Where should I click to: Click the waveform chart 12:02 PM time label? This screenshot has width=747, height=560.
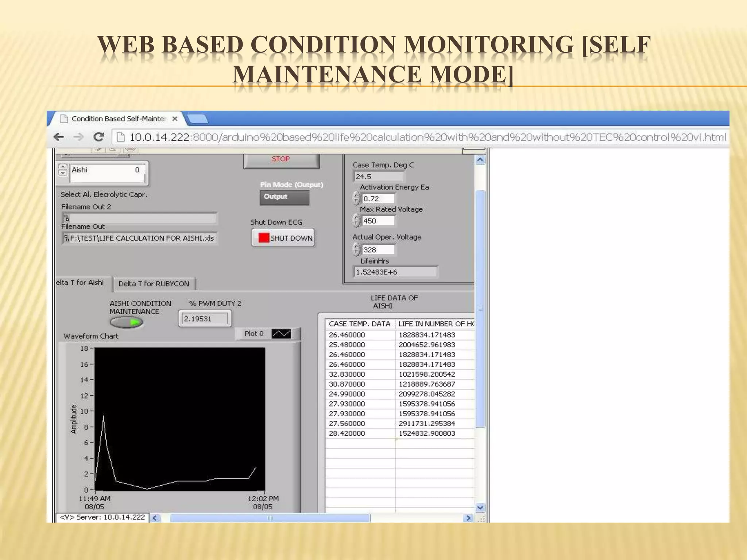coord(263,499)
